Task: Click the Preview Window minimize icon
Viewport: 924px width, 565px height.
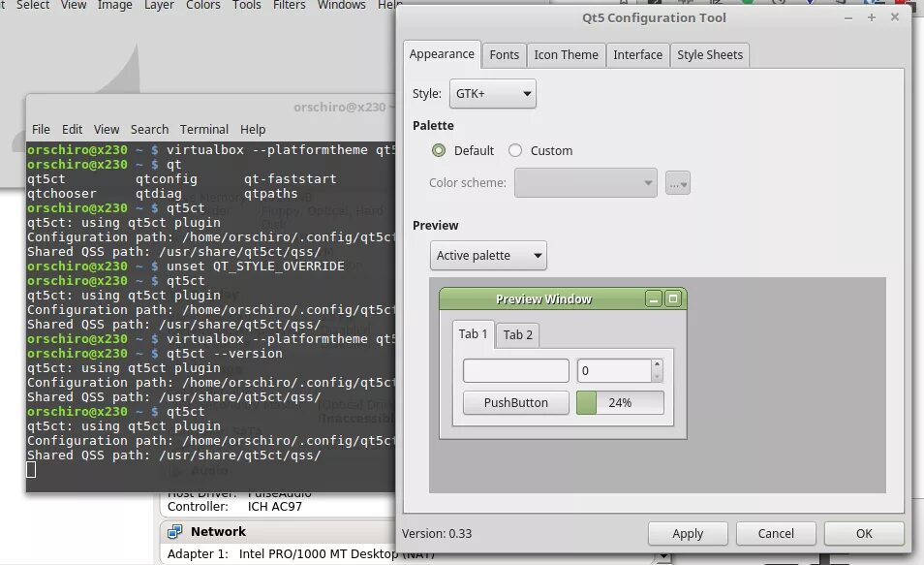Action: (653, 299)
